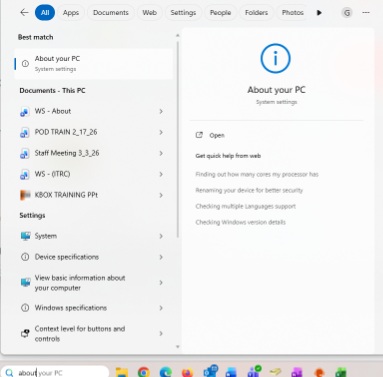Switch to the Folders filter tab
The image size is (383, 377).
(256, 13)
